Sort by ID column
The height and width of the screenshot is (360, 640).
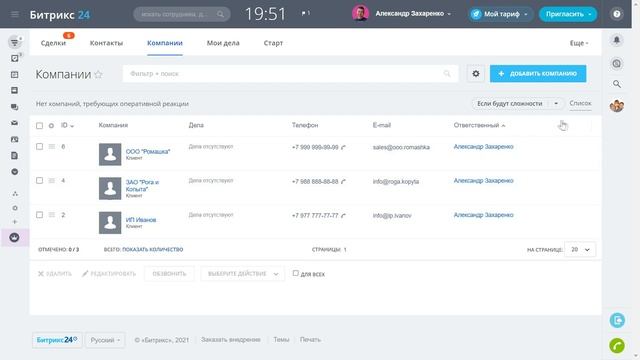point(67,125)
